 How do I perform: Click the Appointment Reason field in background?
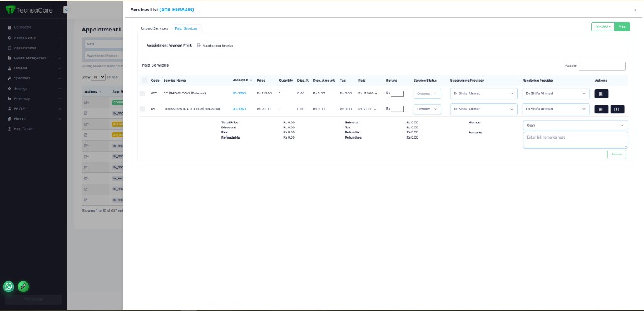point(104,55)
